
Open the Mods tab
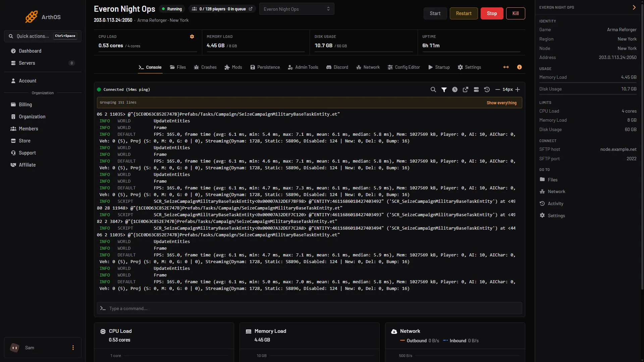[x=233, y=67]
